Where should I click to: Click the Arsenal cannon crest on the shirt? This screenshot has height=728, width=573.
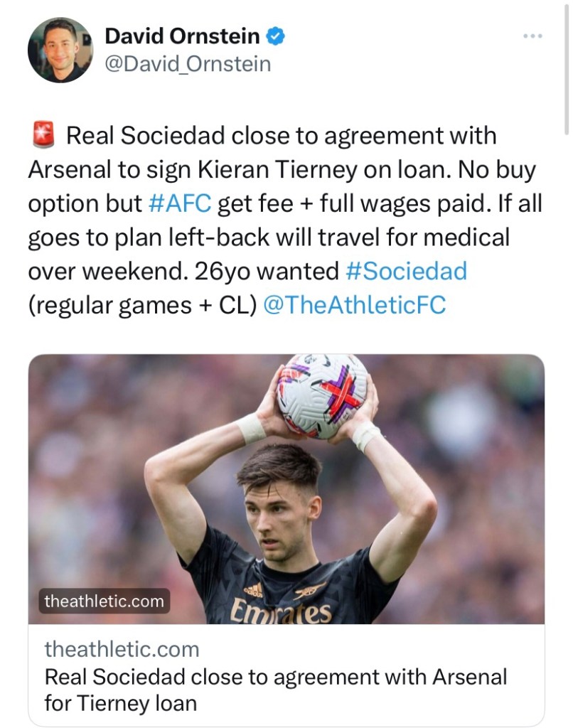click(x=311, y=590)
